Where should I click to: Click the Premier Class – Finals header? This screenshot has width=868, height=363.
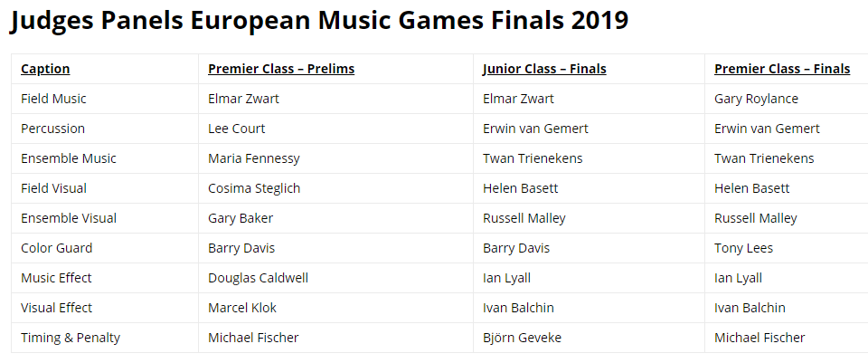[782, 69]
